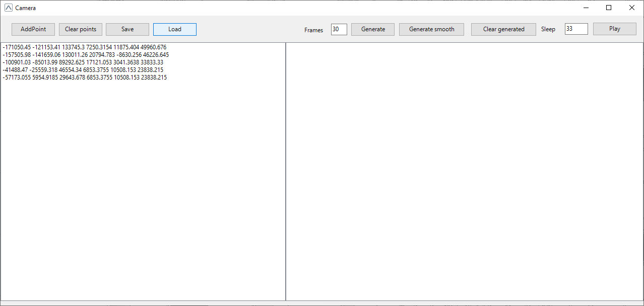The image size is (644, 306).
Task: Maximize the Camera window
Action: point(609,8)
